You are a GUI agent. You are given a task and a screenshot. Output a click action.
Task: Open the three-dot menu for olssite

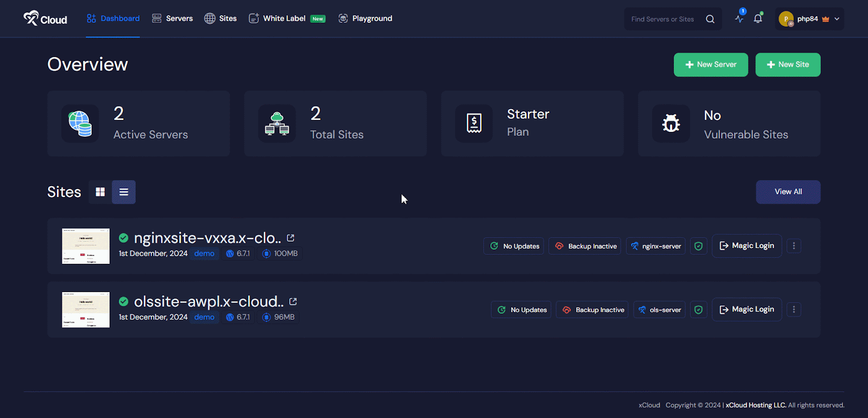pyautogui.click(x=794, y=309)
